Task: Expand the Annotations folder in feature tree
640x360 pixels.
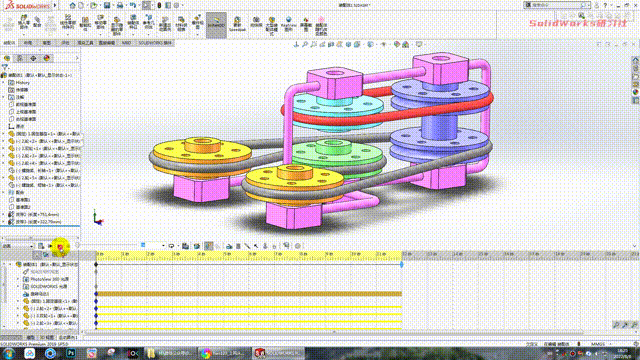Action: pos(4,97)
